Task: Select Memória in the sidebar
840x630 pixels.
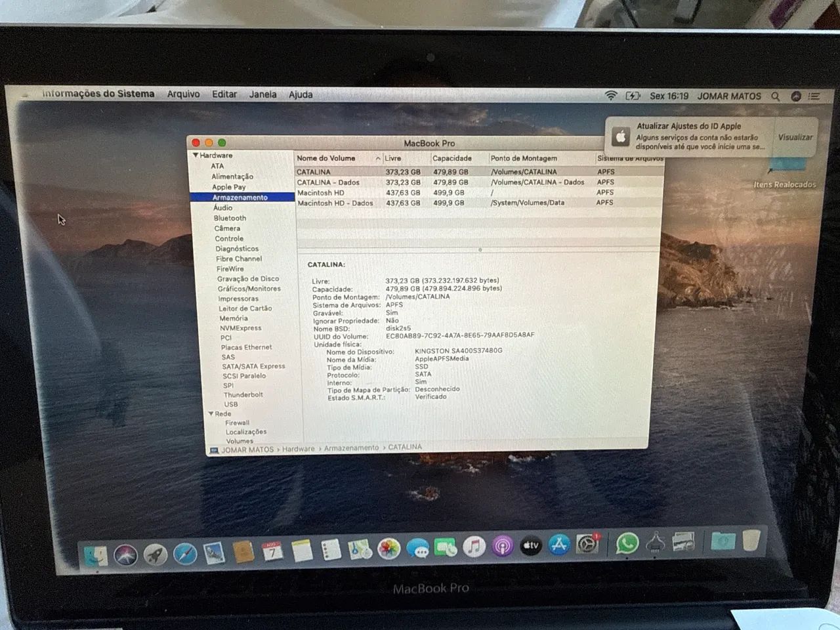Action: point(234,318)
